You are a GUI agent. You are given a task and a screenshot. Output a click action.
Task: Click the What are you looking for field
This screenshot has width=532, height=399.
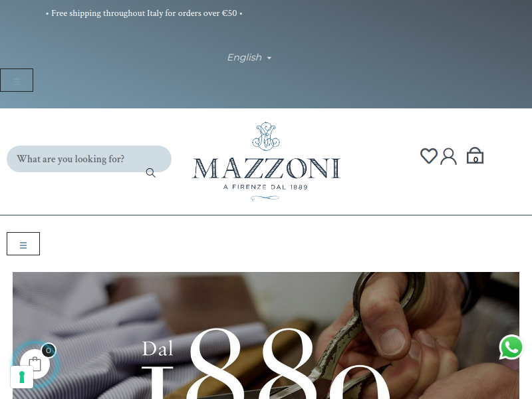pyautogui.click(x=89, y=159)
